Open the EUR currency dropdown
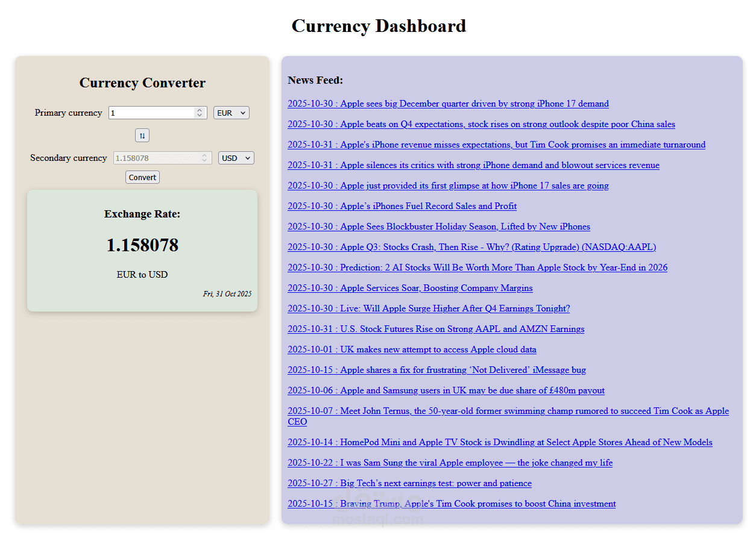 (x=231, y=113)
